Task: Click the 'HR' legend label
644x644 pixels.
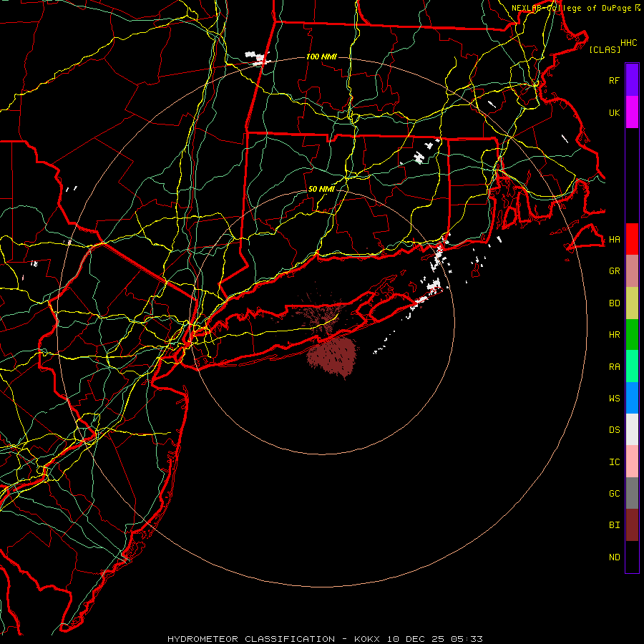Action: [614, 335]
